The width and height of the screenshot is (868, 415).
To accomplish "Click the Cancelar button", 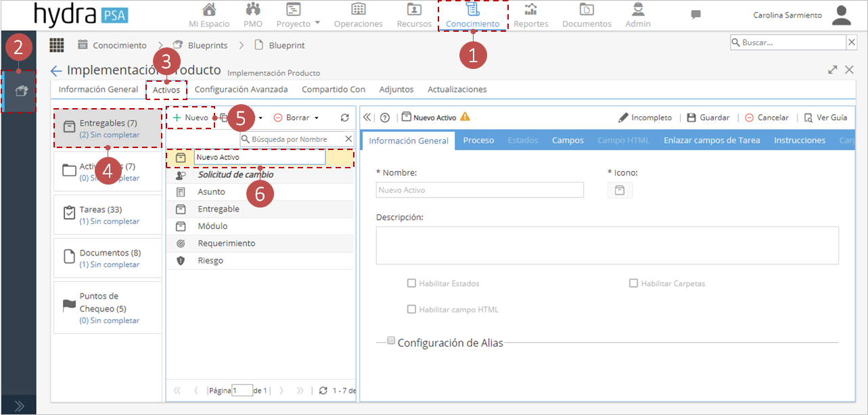I will pos(767,118).
